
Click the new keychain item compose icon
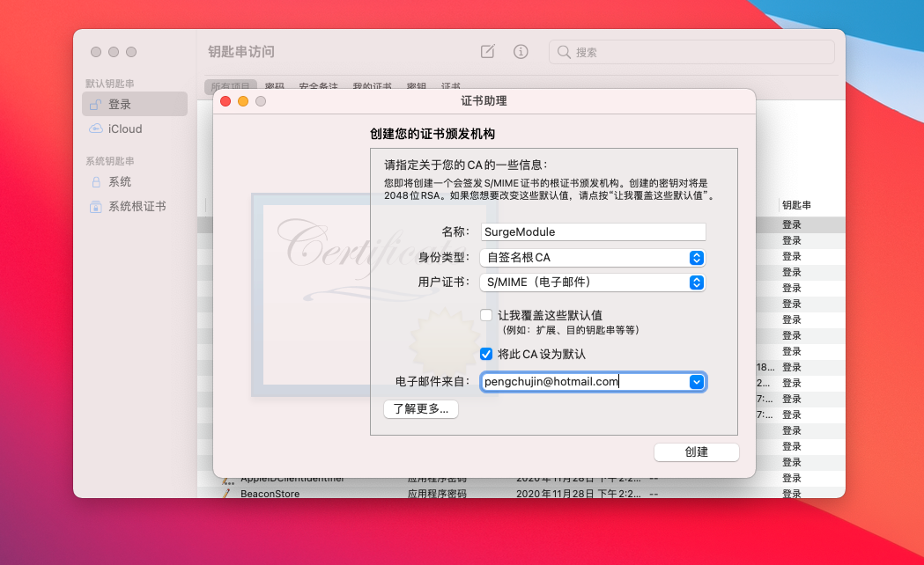(487, 52)
